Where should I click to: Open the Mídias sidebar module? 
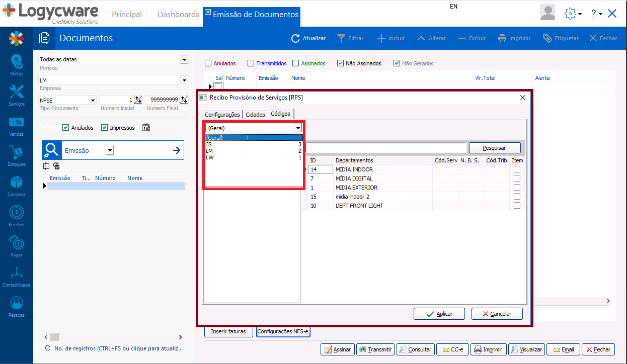point(17,65)
